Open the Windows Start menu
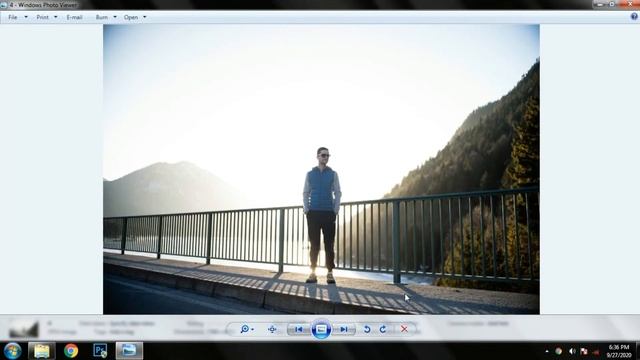Image resolution: width=640 pixels, height=360 pixels. coord(13,351)
